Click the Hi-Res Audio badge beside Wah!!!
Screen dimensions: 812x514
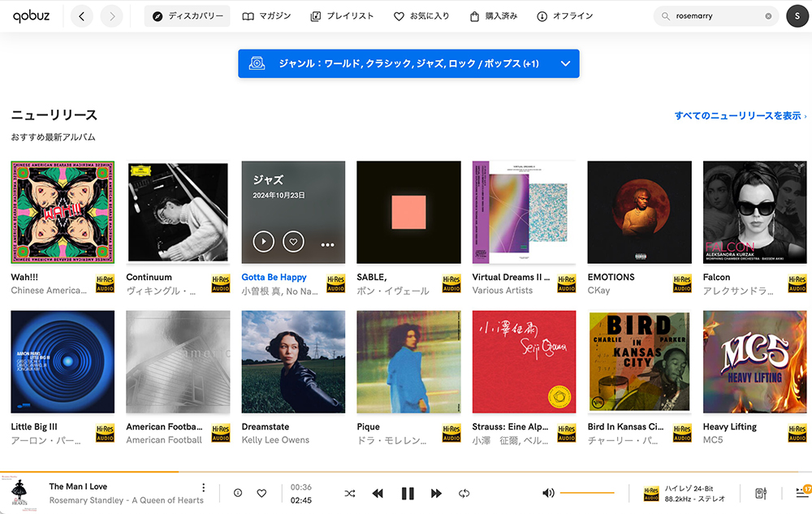click(x=105, y=283)
